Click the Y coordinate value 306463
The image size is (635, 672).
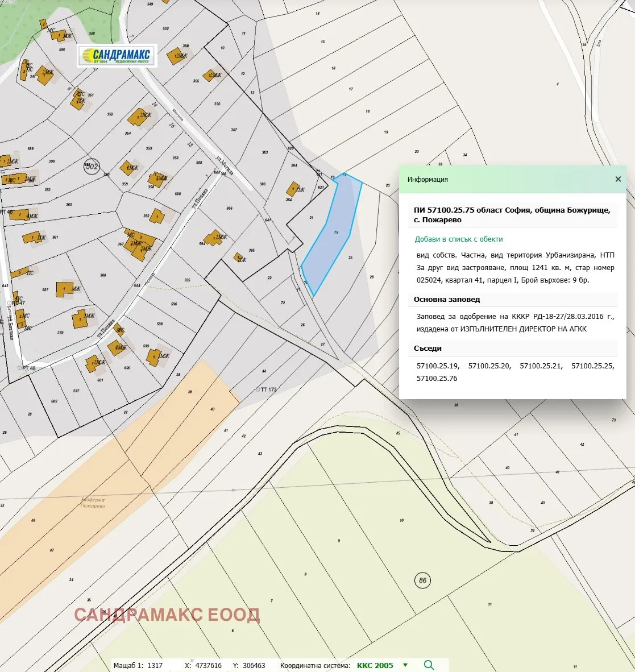pos(254,665)
